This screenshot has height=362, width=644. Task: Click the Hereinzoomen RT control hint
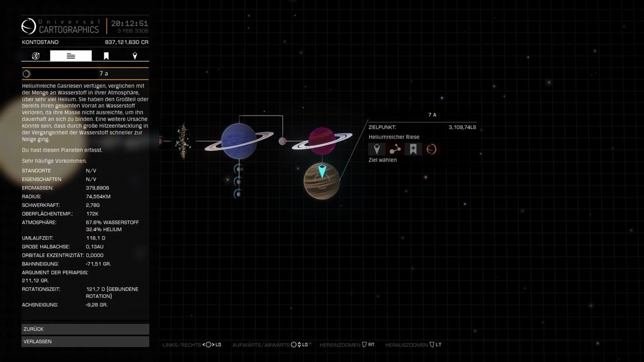347,345
